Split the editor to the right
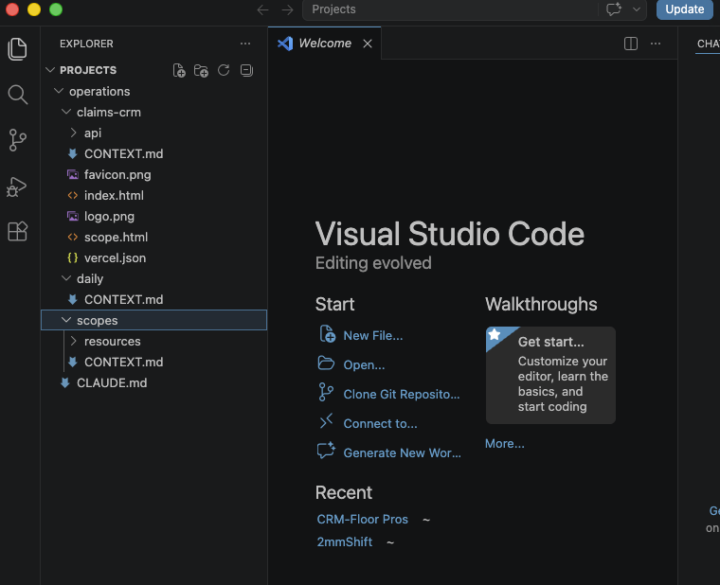 click(x=630, y=44)
